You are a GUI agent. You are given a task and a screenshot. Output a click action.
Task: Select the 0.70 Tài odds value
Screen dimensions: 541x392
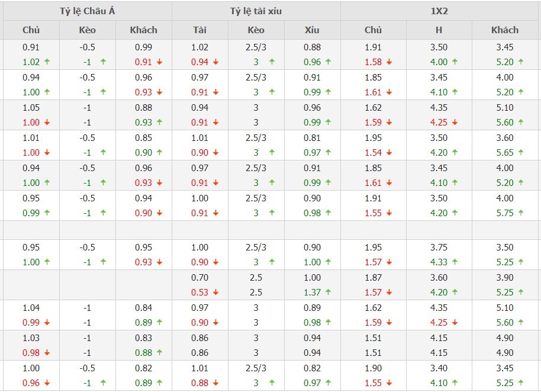(200, 277)
